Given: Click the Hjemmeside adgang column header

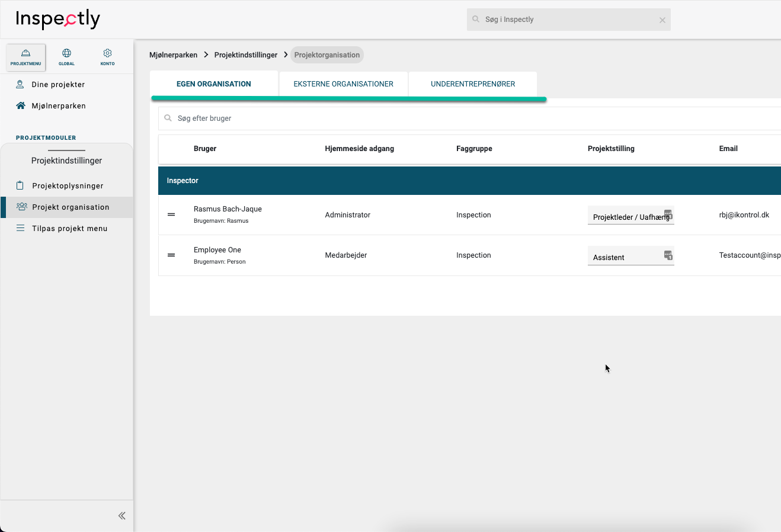Looking at the screenshot, I should point(360,149).
